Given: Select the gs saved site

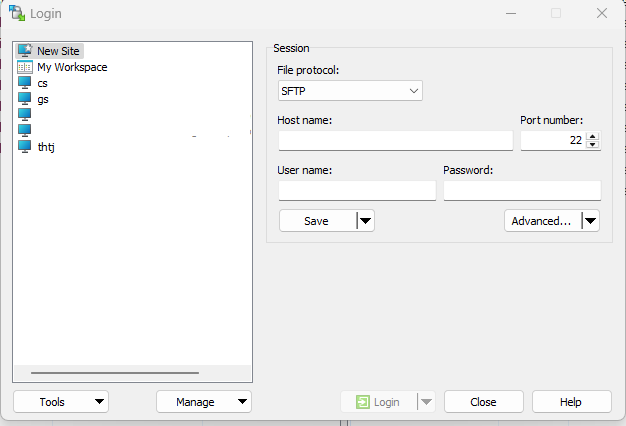Looking at the screenshot, I should point(43,99).
